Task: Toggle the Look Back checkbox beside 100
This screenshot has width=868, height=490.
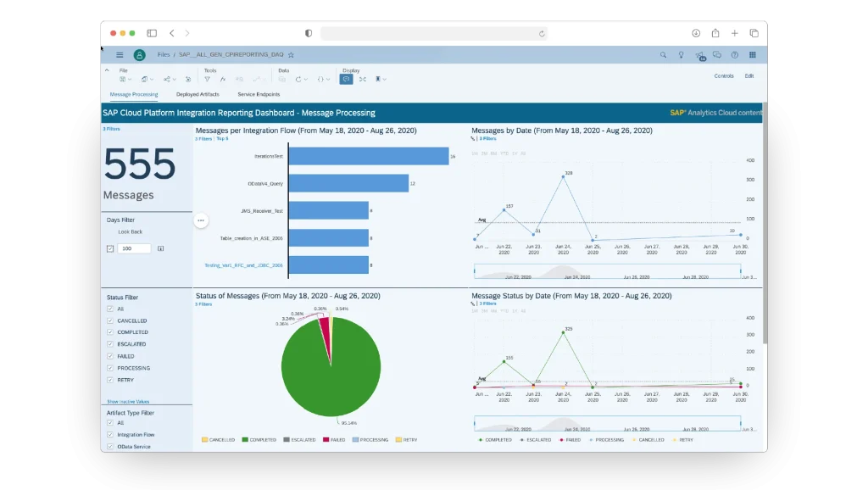Action: [x=110, y=248]
